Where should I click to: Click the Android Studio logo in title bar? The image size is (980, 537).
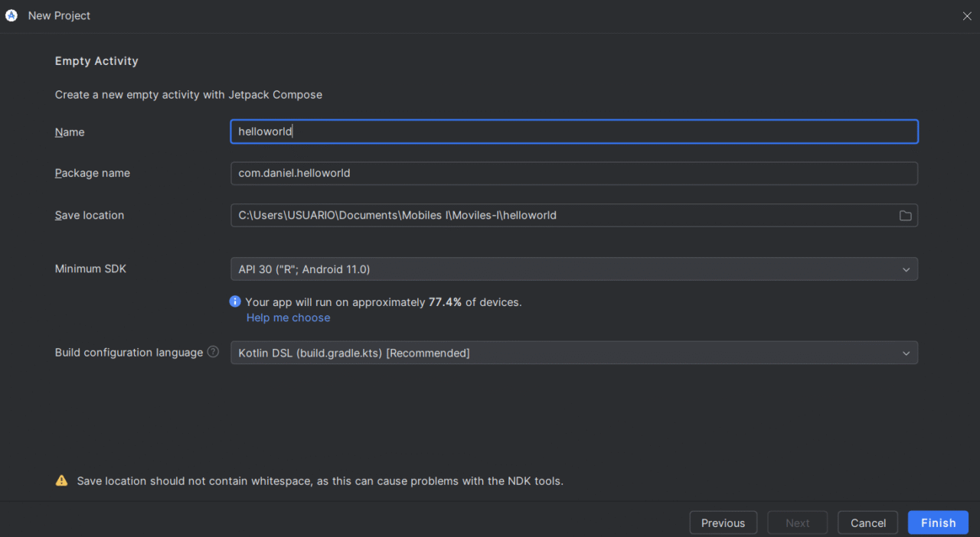point(11,15)
